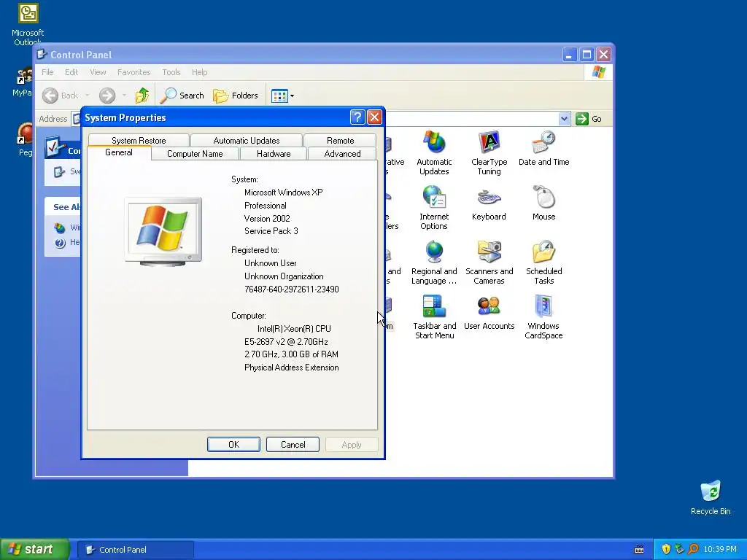Click the product ID 76487-640-2972611-23490 text
This screenshot has width=747, height=560.
click(x=292, y=289)
